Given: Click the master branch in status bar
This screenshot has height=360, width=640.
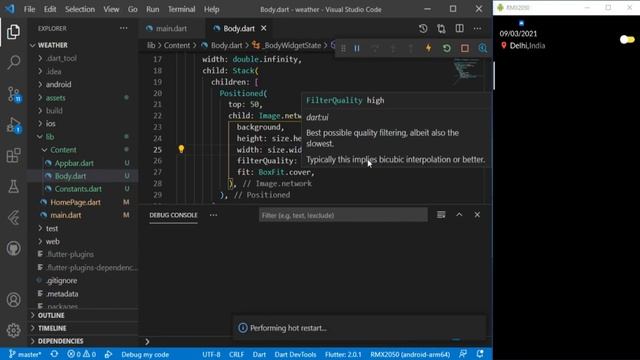Looking at the screenshot, I should pos(25,354).
